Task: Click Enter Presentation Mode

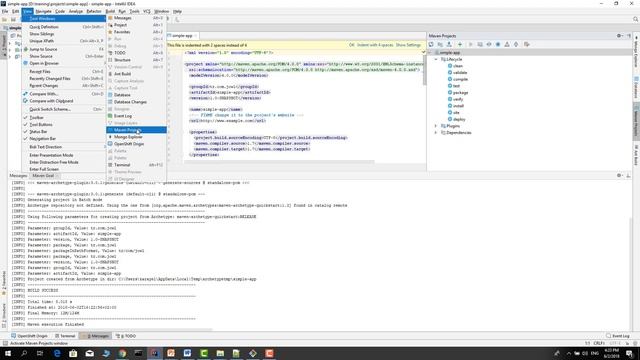Action: coord(64,155)
